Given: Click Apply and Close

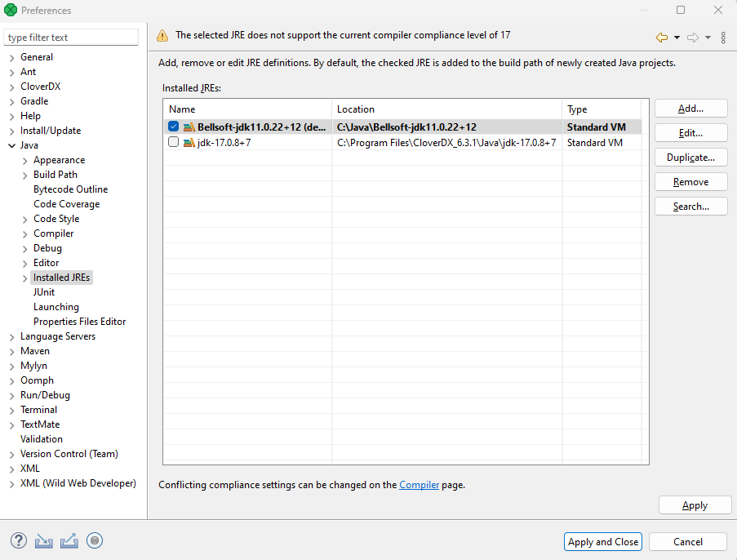Looking at the screenshot, I should 602,541.
